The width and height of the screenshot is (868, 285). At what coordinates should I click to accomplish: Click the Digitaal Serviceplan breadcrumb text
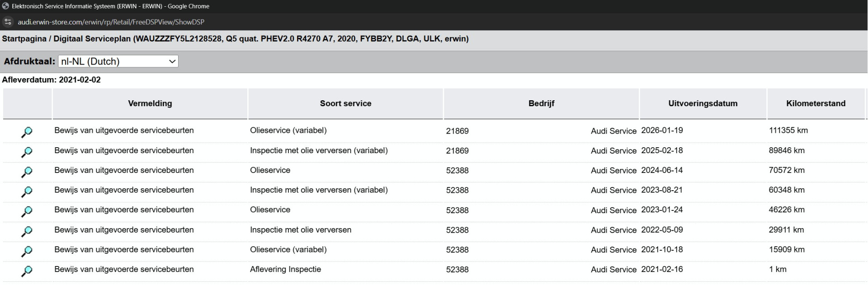[92, 39]
